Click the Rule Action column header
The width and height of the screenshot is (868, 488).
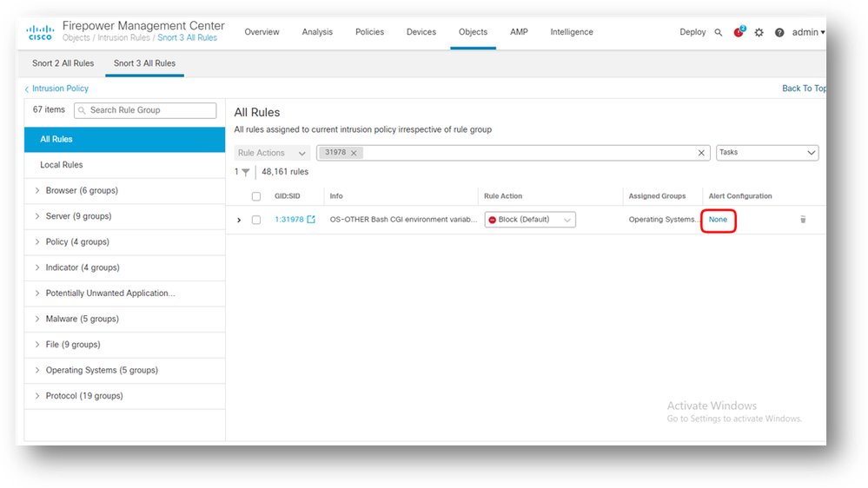pyautogui.click(x=503, y=196)
